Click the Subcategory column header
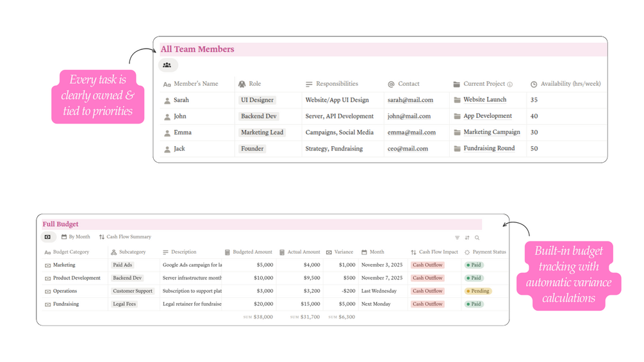 pyautogui.click(x=128, y=252)
